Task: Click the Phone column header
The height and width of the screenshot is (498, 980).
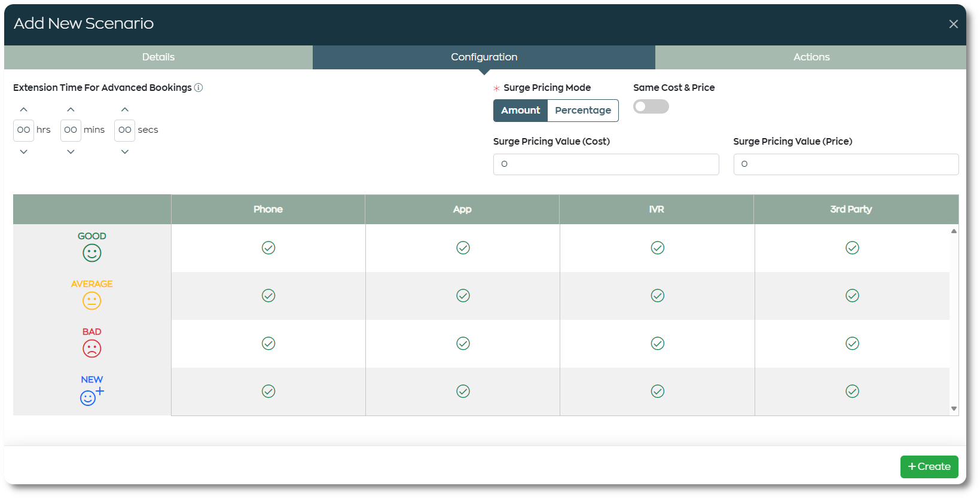Action: (x=268, y=209)
